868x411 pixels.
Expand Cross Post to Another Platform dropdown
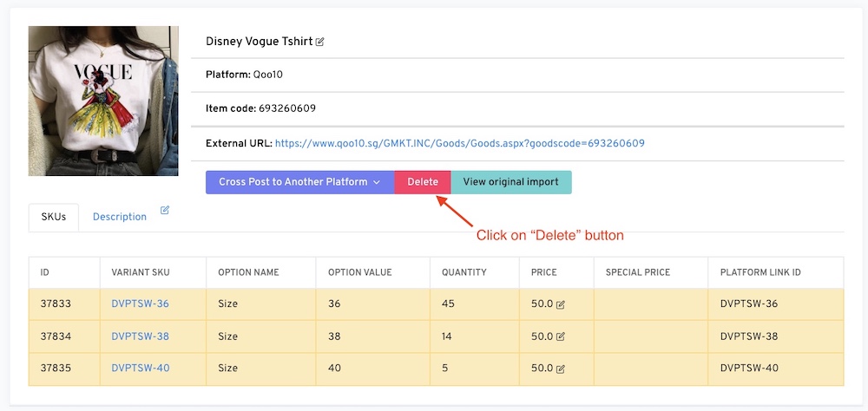(299, 182)
